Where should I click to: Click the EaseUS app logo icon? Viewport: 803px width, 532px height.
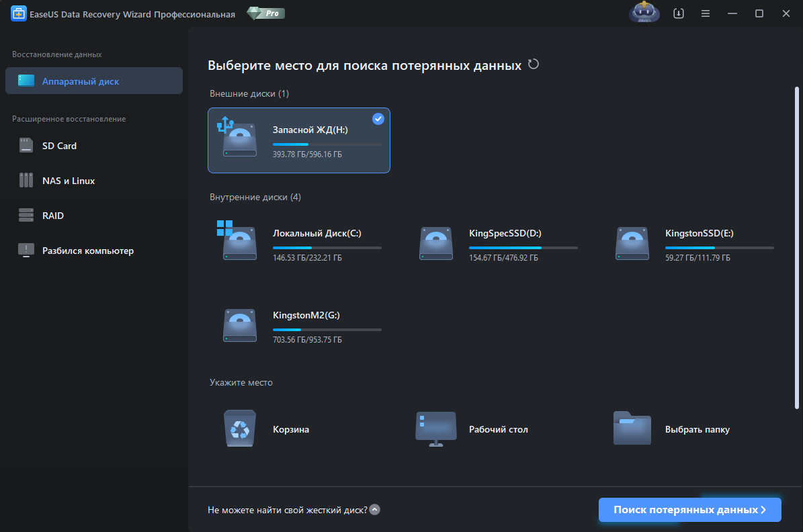(x=18, y=14)
